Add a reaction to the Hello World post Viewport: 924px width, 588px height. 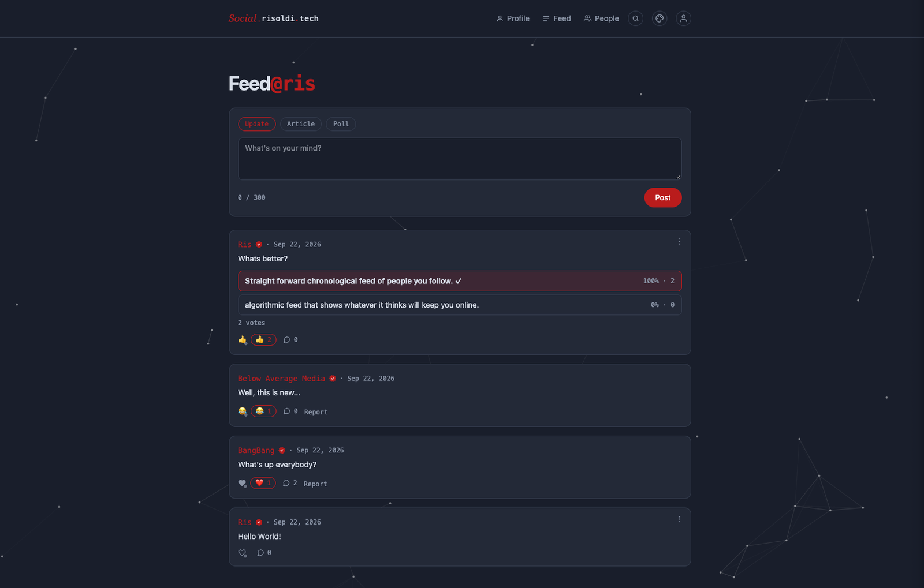coord(243,553)
